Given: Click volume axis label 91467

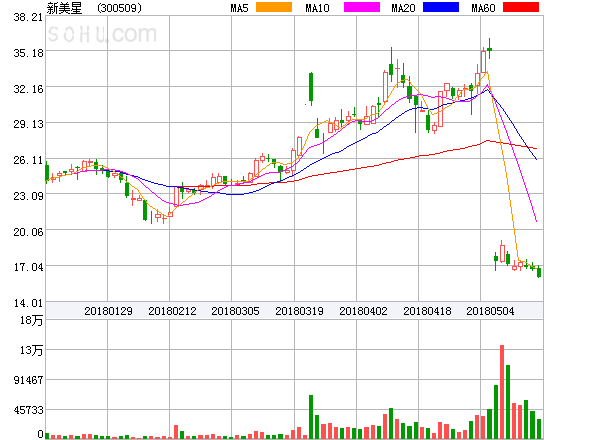Looking at the screenshot, I should click(x=28, y=380).
